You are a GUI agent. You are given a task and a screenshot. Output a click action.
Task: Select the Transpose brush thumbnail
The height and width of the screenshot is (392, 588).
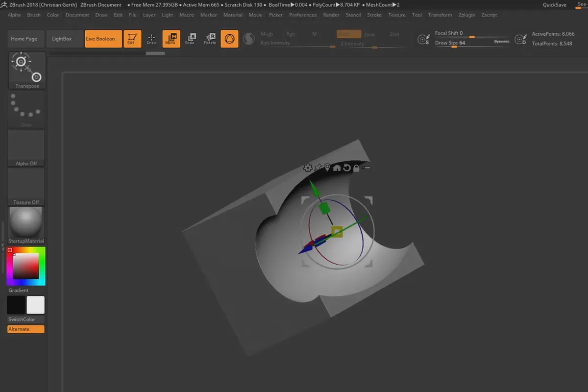pos(27,71)
